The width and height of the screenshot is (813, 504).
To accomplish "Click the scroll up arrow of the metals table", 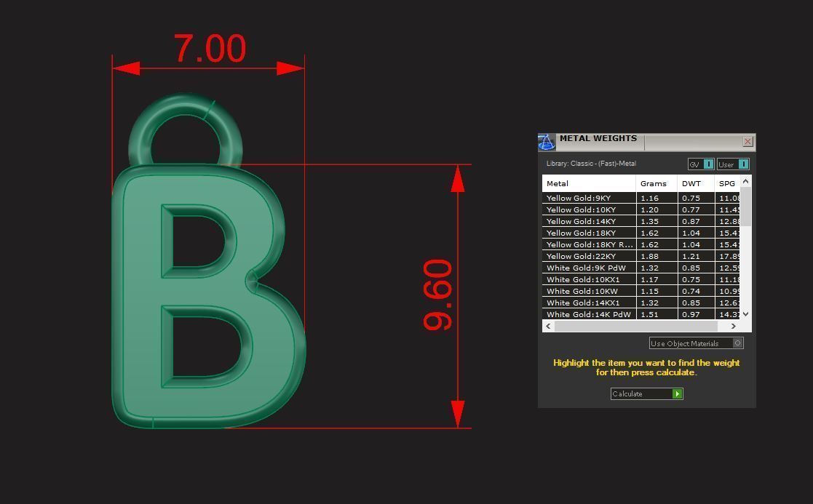I will click(745, 181).
